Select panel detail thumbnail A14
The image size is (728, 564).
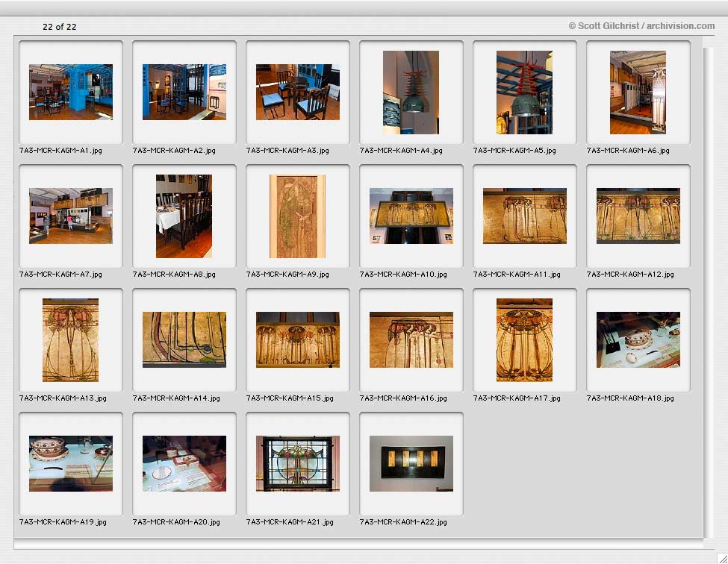tap(184, 339)
